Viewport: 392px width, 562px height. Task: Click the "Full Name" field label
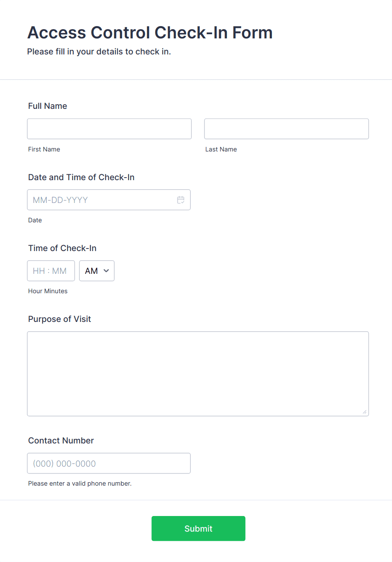point(48,106)
